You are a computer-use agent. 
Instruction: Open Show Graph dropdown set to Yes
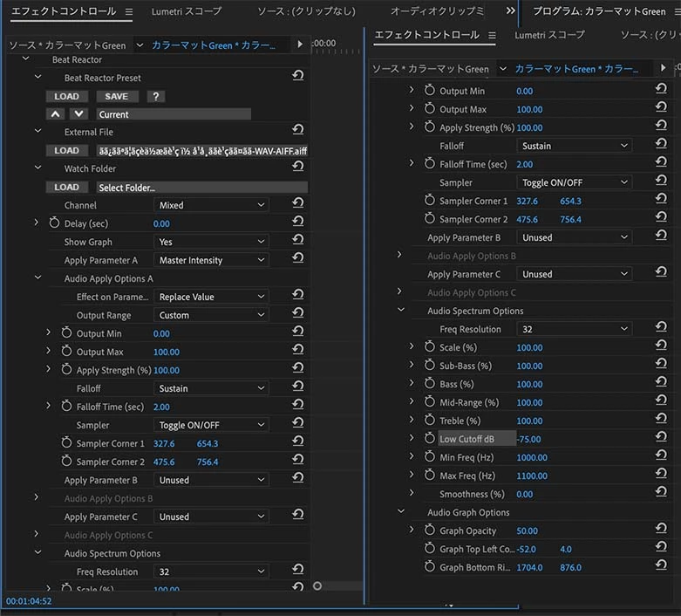pos(211,242)
